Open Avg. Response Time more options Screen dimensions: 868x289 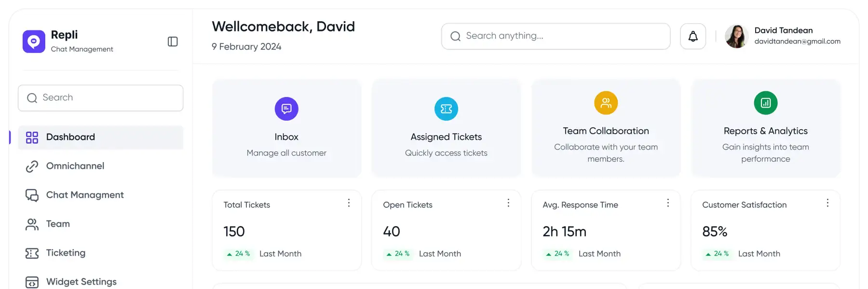click(668, 203)
